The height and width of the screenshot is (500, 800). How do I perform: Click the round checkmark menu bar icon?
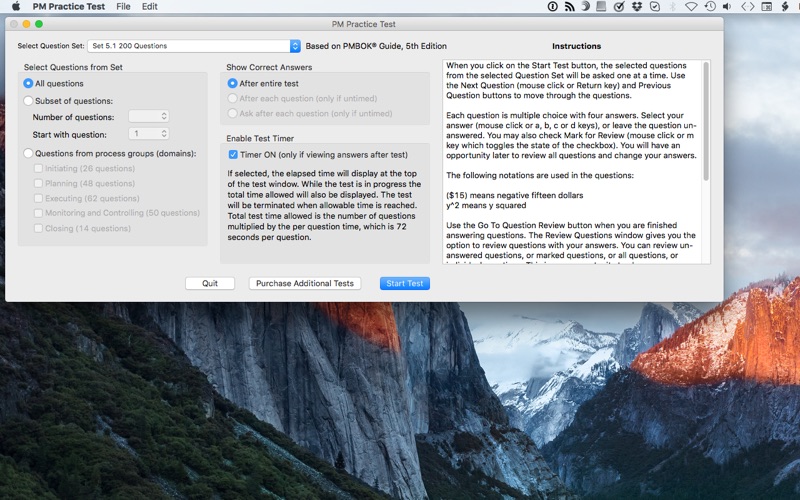[619, 7]
